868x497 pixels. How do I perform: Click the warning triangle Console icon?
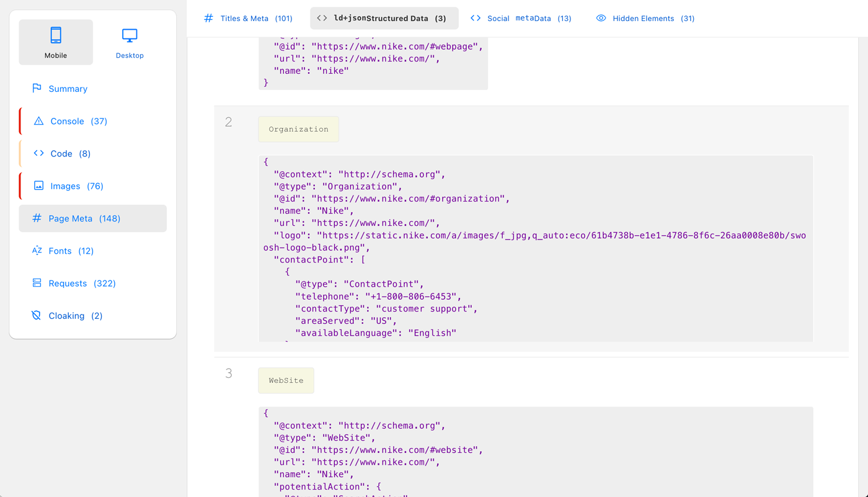(x=38, y=121)
